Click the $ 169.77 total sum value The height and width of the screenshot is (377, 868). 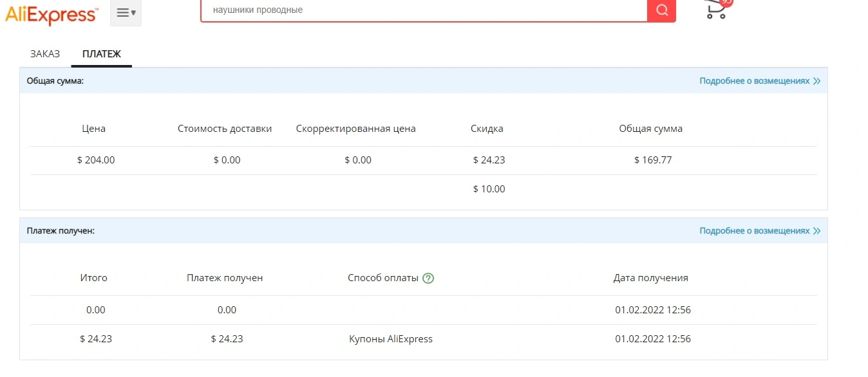click(x=653, y=160)
